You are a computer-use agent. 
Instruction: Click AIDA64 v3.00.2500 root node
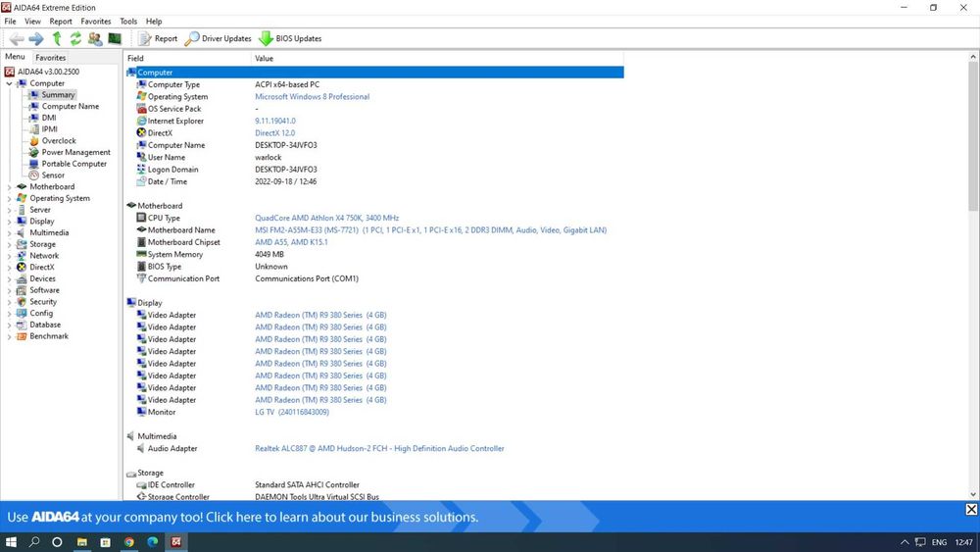[48, 72]
